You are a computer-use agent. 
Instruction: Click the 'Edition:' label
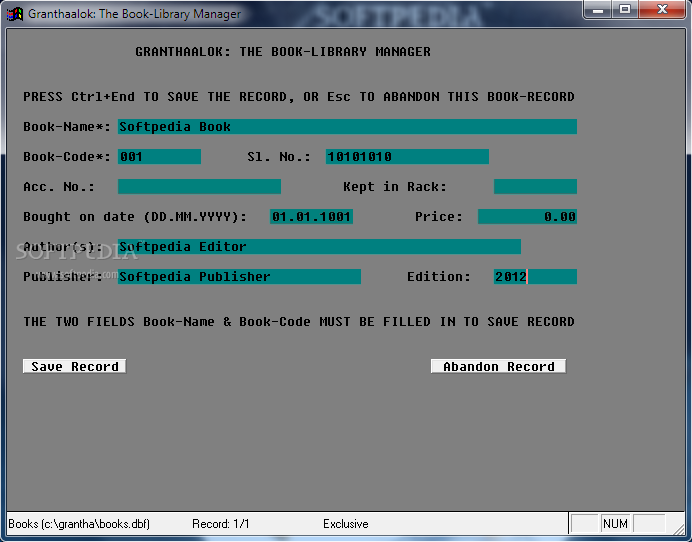tap(439, 277)
